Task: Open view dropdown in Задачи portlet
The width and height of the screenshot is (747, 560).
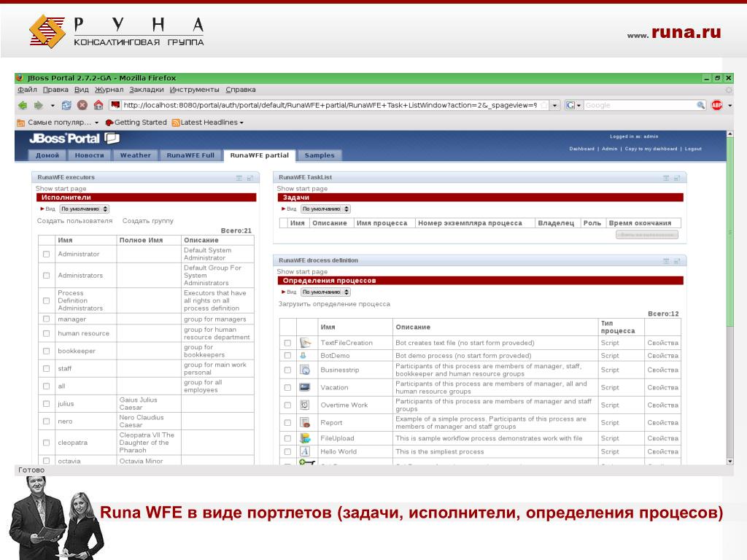Action: point(325,209)
